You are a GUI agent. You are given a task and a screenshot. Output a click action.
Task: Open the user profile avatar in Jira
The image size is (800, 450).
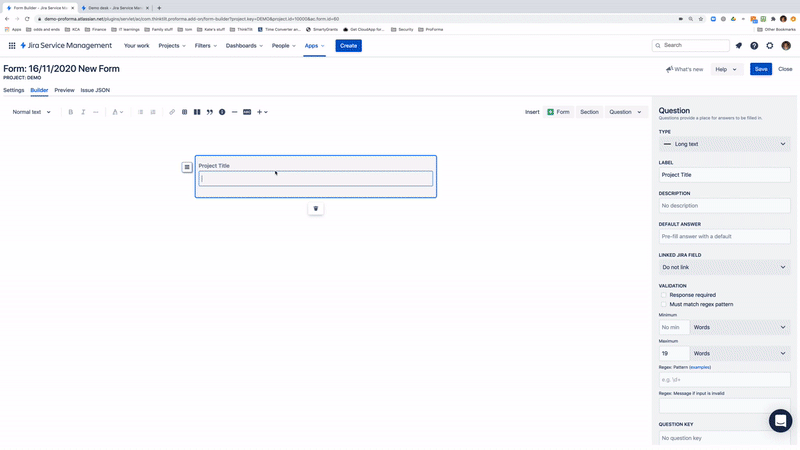[786, 45]
